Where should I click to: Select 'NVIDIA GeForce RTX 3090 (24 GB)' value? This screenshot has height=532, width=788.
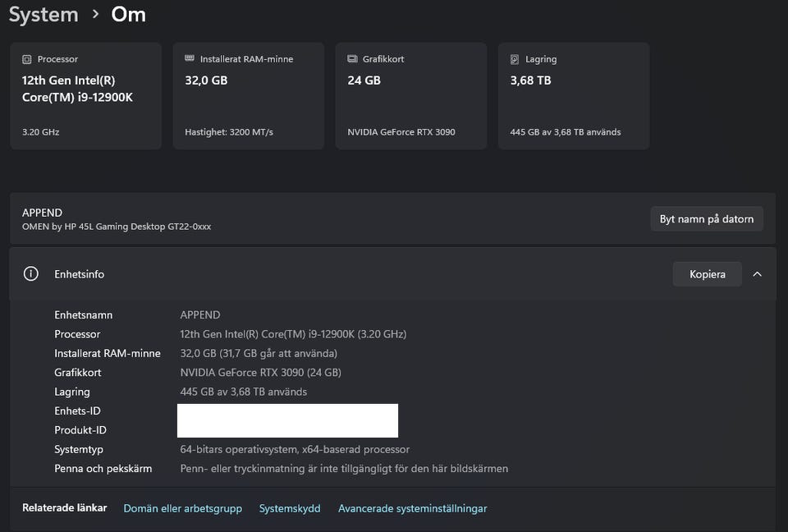tap(260, 373)
